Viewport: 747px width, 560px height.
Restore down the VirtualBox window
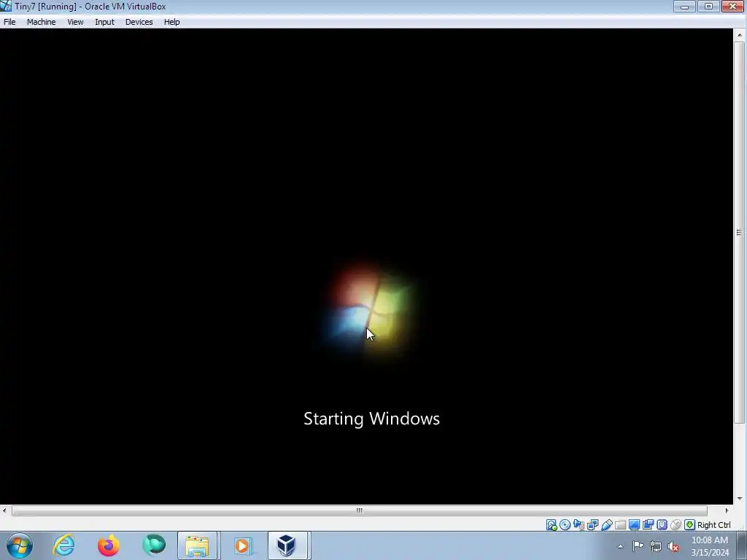(x=708, y=6)
